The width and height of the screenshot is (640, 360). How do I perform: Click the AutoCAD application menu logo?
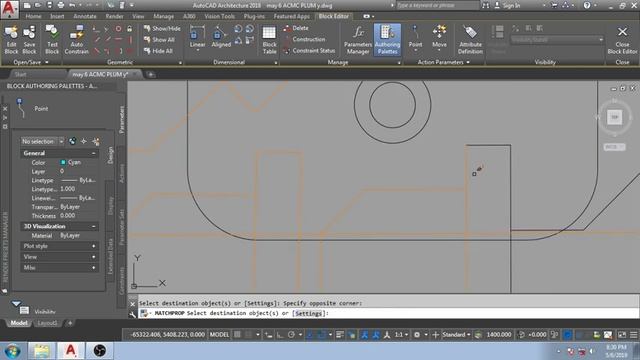(9, 9)
